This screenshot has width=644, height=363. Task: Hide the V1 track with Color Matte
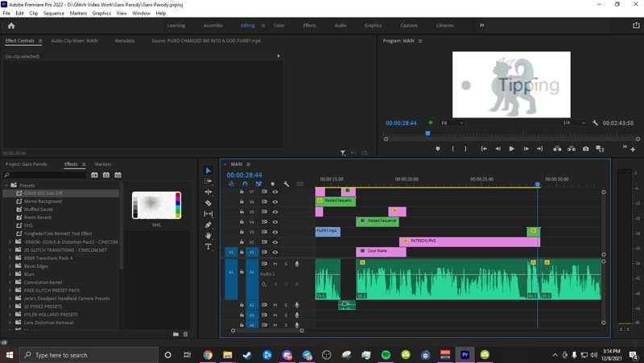275,252
